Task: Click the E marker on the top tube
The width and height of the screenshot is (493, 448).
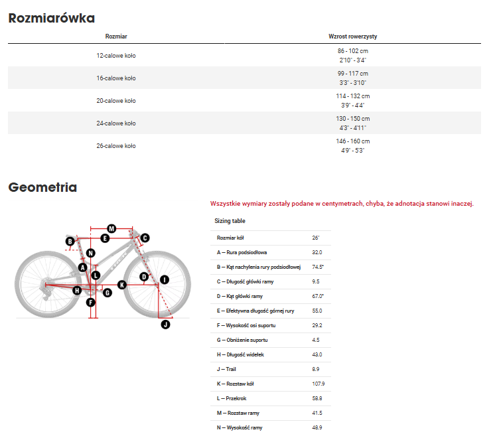Action: pyautogui.click(x=105, y=238)
